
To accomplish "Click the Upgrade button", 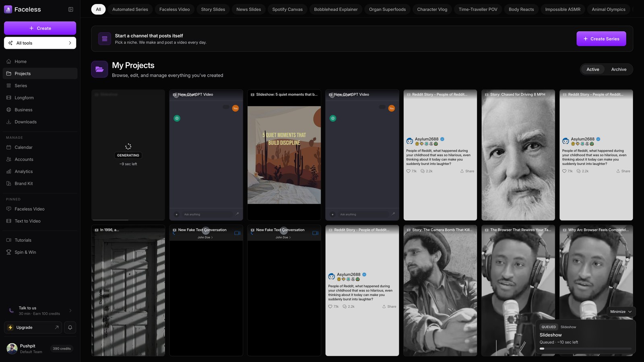I will [x=33, y=327].
